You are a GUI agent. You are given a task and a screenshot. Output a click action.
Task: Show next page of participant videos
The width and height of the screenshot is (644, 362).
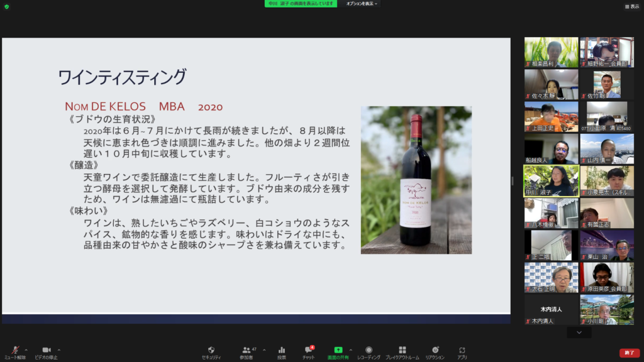[x=579, y=332]
